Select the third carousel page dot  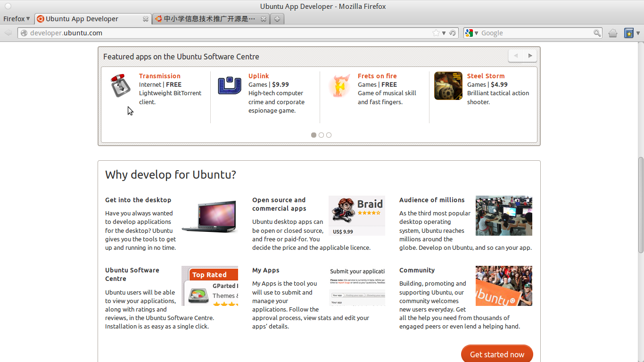point(329,135)
